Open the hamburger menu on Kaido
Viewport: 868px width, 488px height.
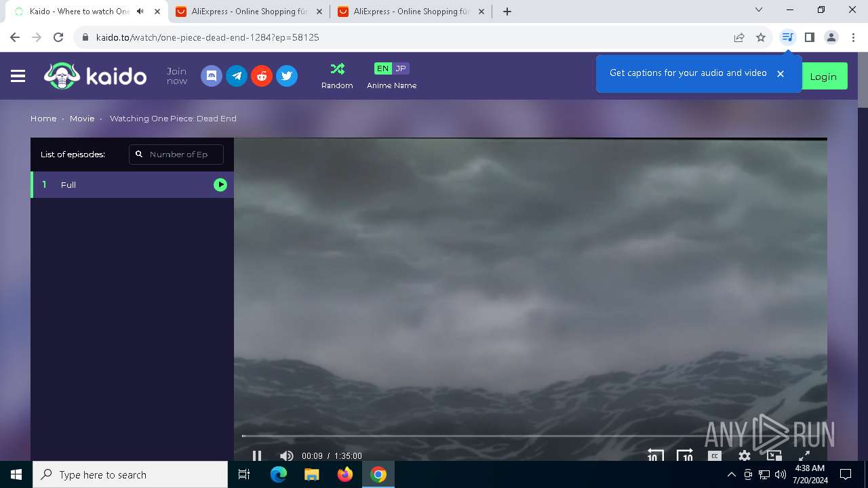point(18,76)
